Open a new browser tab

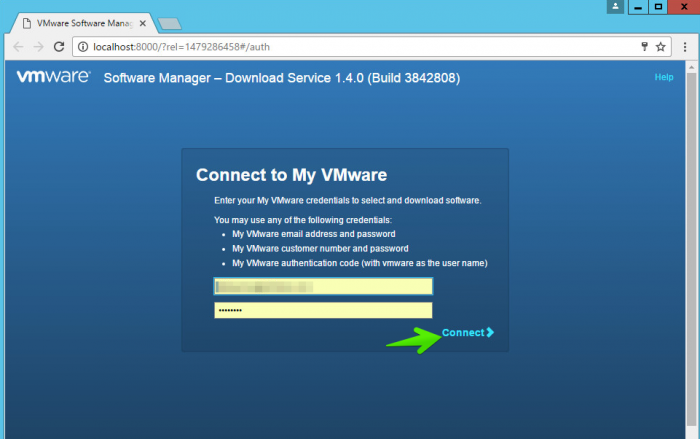click(x=170, y=24)
